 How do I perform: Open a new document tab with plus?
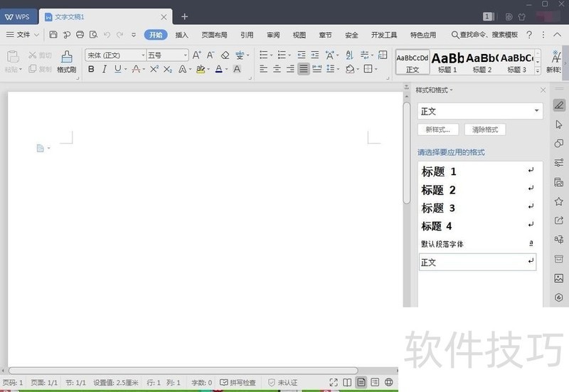pyautogui.click(x=184, y=16)
